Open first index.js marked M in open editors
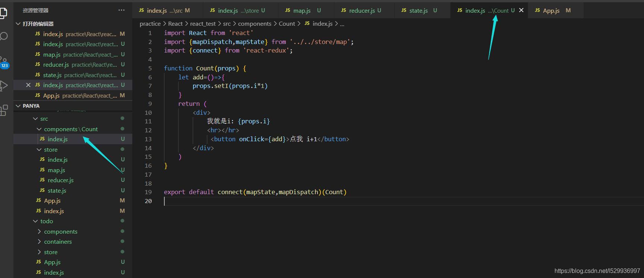This screenshot has width=644, height=278. (73, 34)
